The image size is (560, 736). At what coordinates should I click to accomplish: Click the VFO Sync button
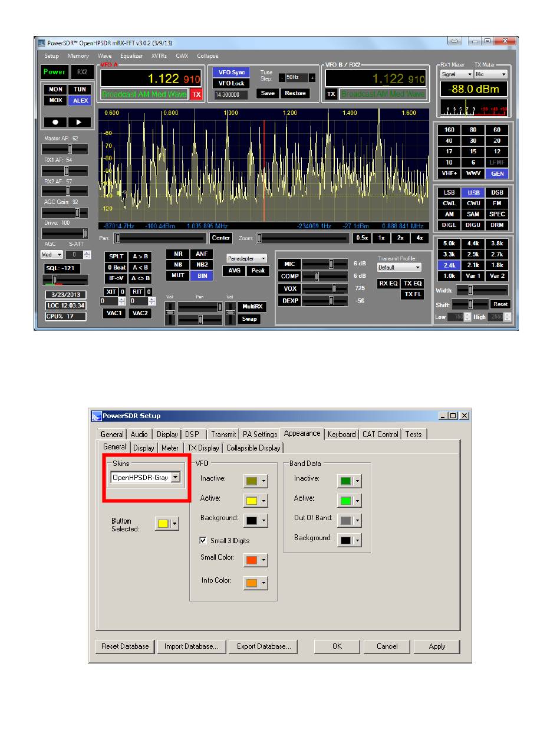(x=230, y=73)
